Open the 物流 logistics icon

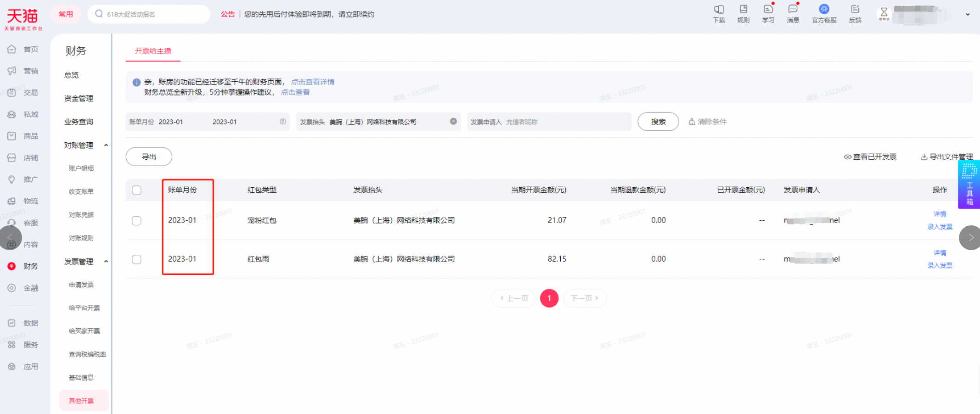point(12,201)
